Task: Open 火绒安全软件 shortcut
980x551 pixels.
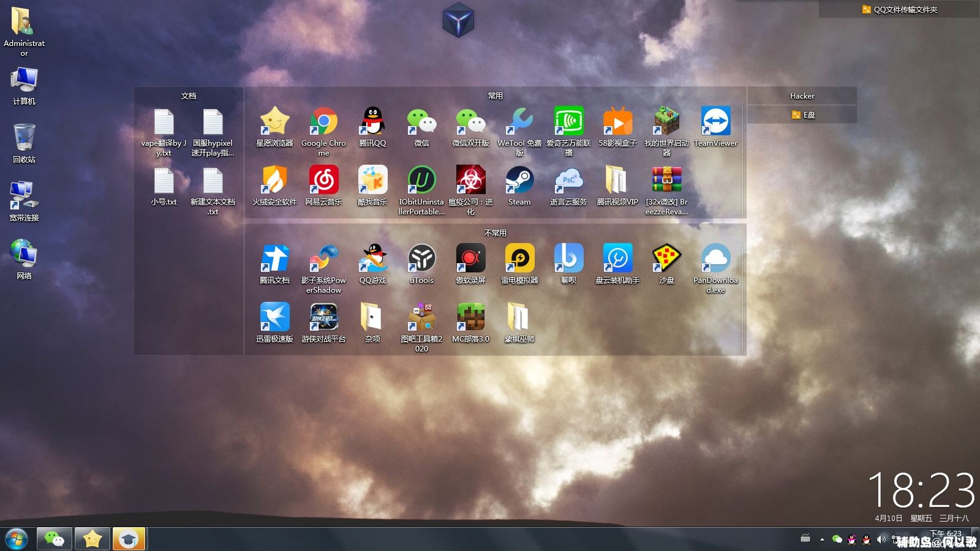Action: coord(274,186)
